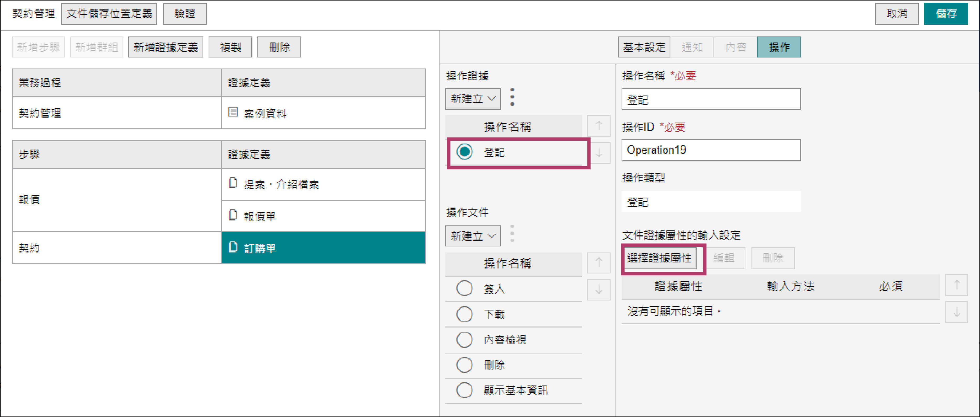Click the up arrow beside the 操作證據 list
This screenshot has height=417, width=980.
(x=598, y=125)
